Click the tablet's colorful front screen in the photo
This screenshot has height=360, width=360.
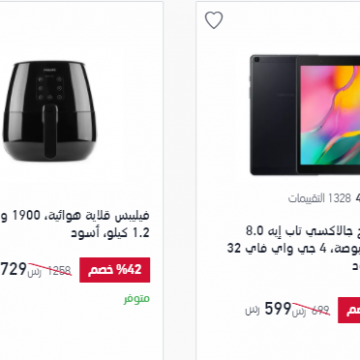coord(330,115)
